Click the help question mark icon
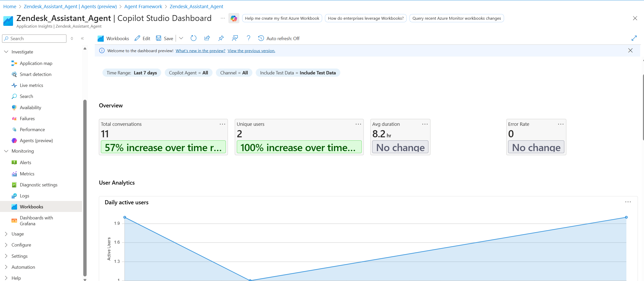 248,38
